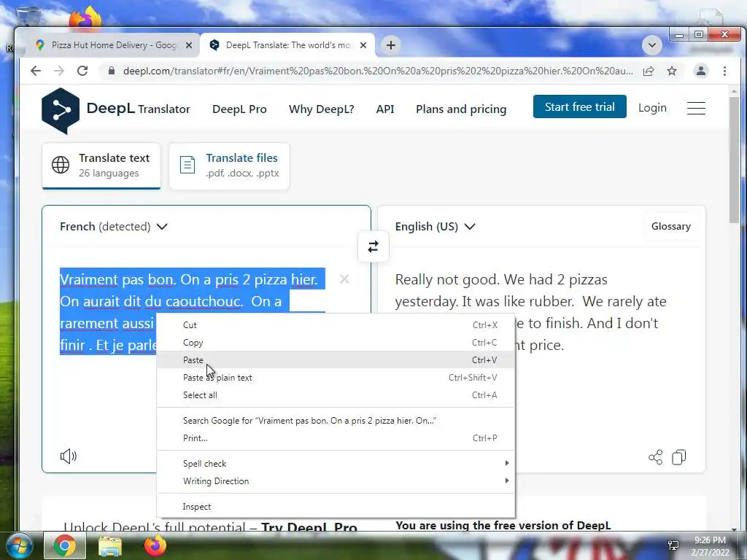Switch to the Pizza Hut Home Delivery tab
Viewport: 747px width, 560px height.
(x=113, y=45)
